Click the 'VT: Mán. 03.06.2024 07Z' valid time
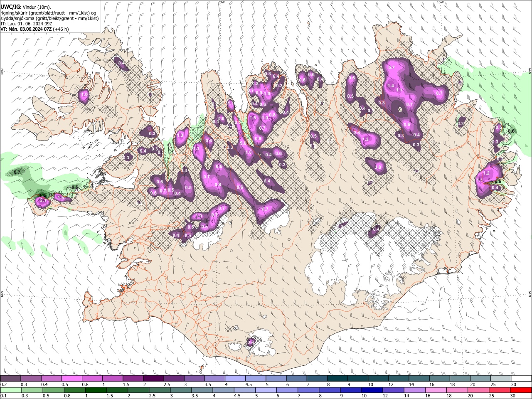This screenshot has height=399, width=532. (x=26, y=29)
